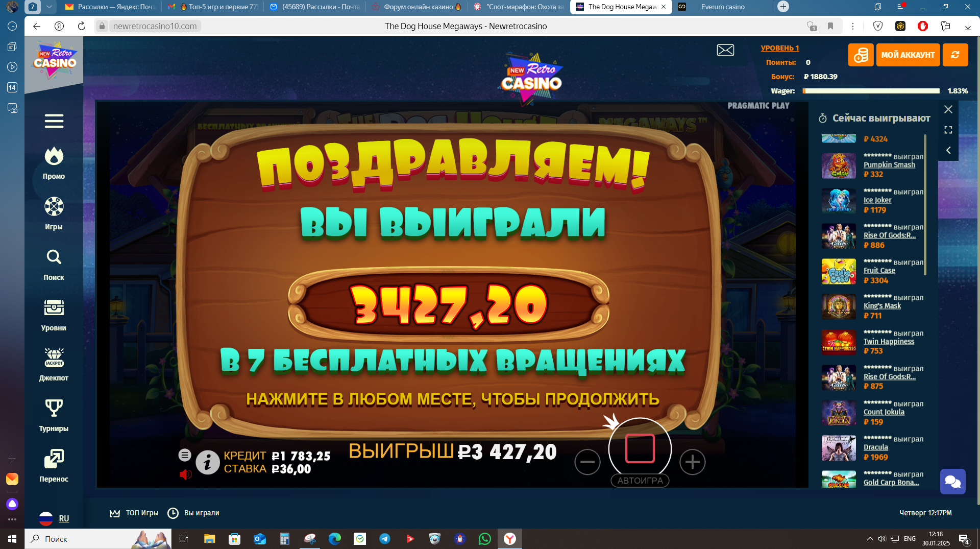Open the Gold Carp Bona... game link
The height and width of the screenshot is (549, 980).
(x=891, y=482)
